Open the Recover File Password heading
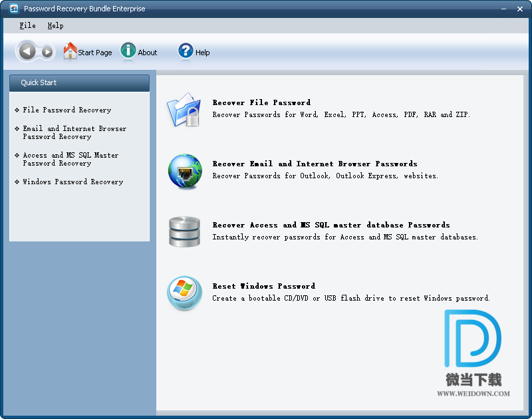Viewport: 532px width, 419px height. click(261, 102)
